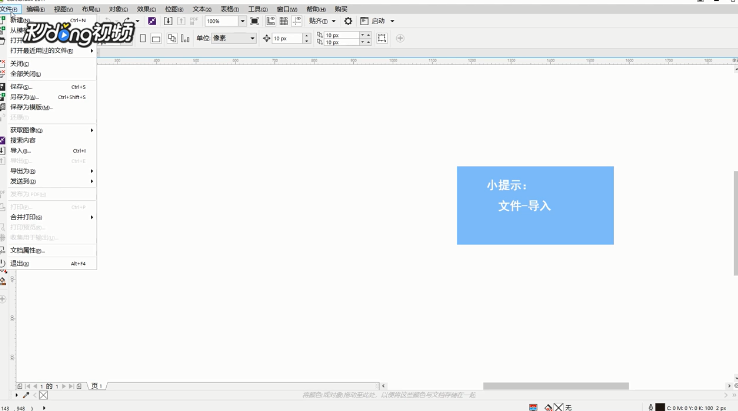738x411 pixels.
Task: Open the 对象 menu
Action: (118, 9)
